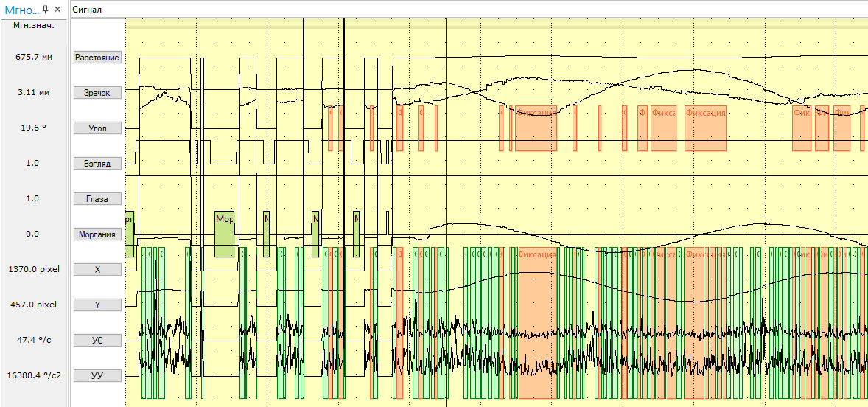Select the Взгляд channel label
Image resolution: width=868 pixels, height=407 pixels.
click(x=97, y=164)
